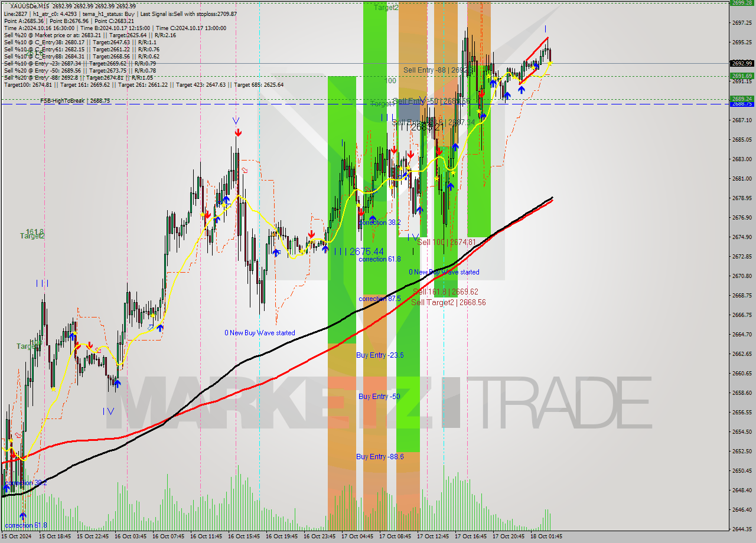Click the 2644.35 price axis value
This screenshot has height=543, width=756.
[741, 529]
